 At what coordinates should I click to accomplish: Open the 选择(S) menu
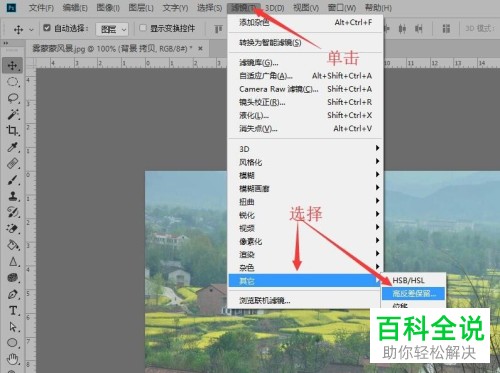(209, 8)
